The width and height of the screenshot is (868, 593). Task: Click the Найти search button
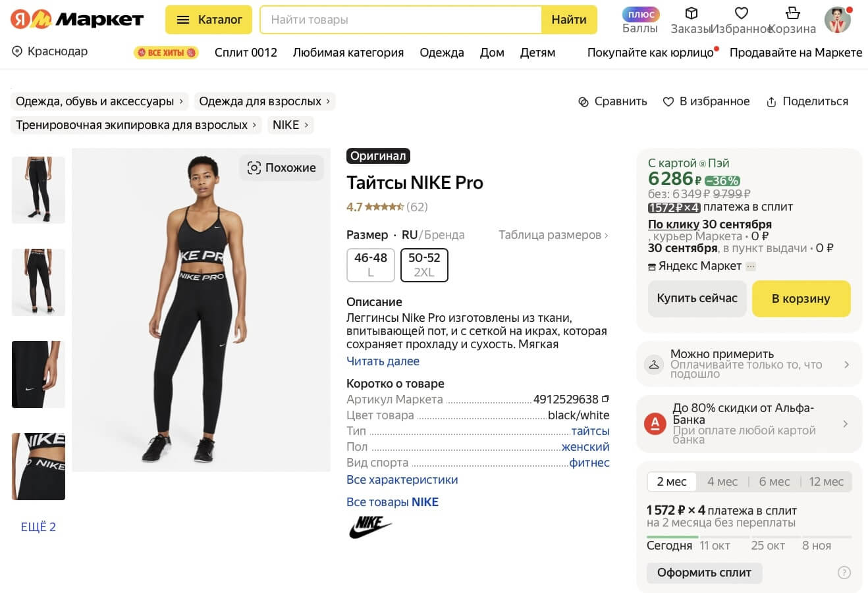coord(569,20)
